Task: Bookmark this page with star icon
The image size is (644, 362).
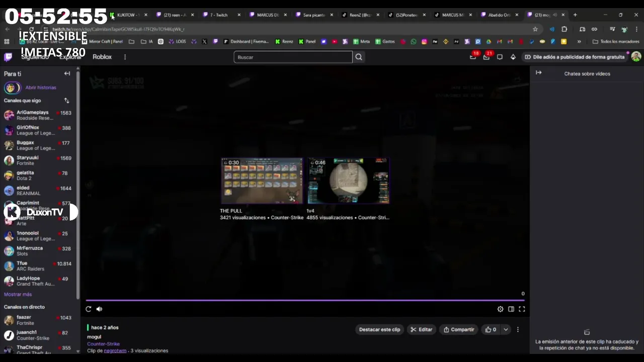Action: tap(535, 29)
